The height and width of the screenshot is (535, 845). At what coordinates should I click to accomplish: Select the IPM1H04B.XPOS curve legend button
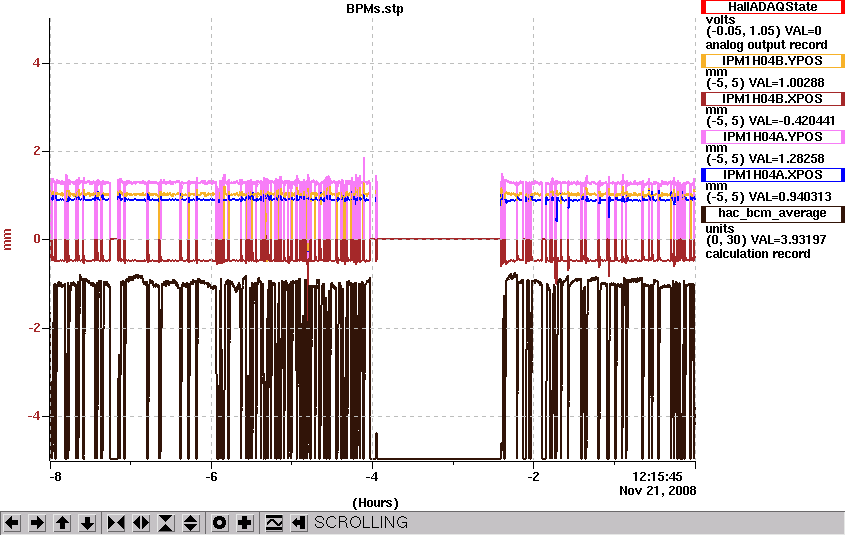(x=772, y=99)
